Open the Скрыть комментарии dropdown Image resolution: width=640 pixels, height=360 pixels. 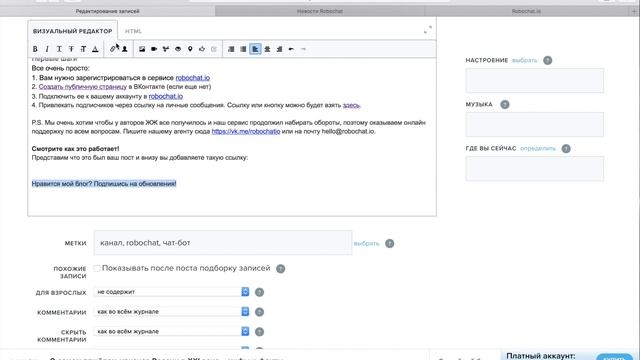point(171,331)
